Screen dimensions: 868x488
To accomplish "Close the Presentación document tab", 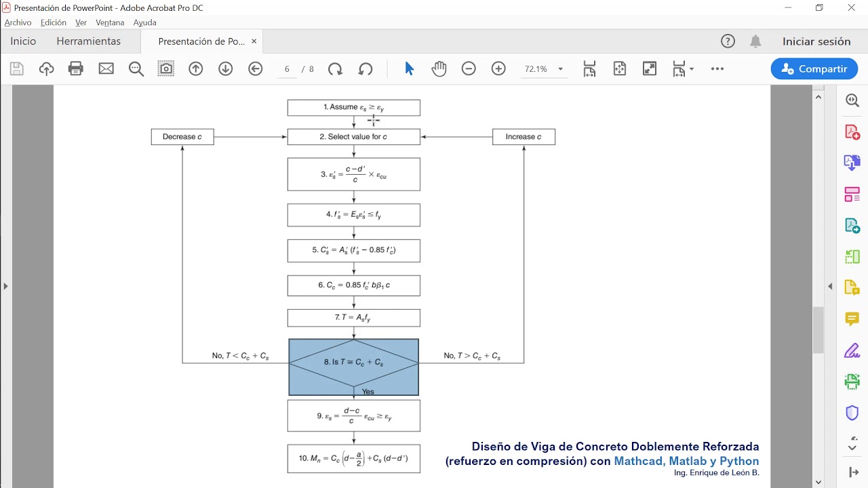I will pos(254,41).
